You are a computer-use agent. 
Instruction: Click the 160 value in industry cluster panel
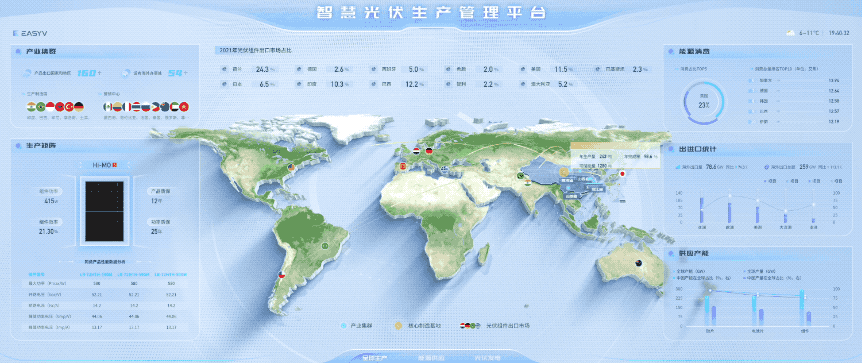coord(87,73)
